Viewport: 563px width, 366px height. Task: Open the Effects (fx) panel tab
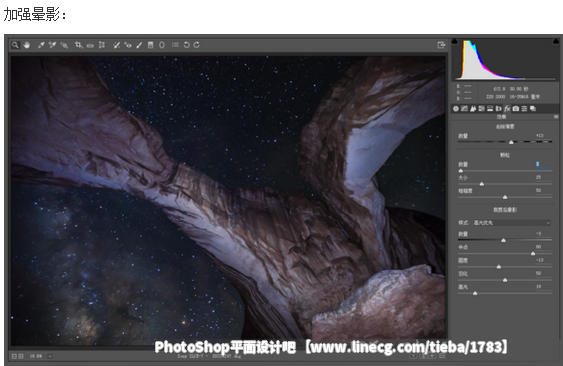point(507,108)
